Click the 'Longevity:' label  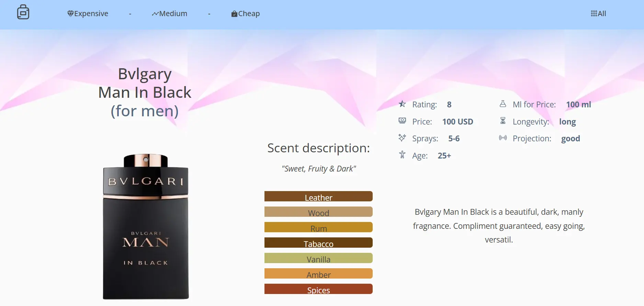[x=531, y=122]
